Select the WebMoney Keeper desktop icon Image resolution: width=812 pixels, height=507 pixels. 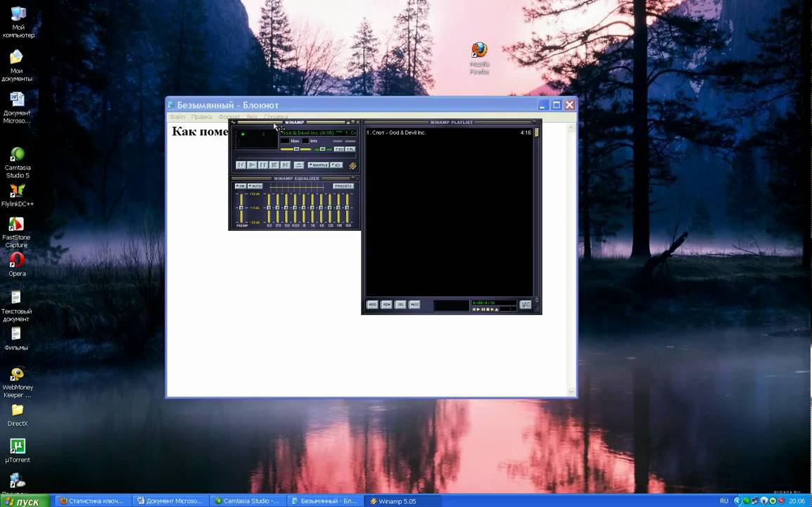18,382
